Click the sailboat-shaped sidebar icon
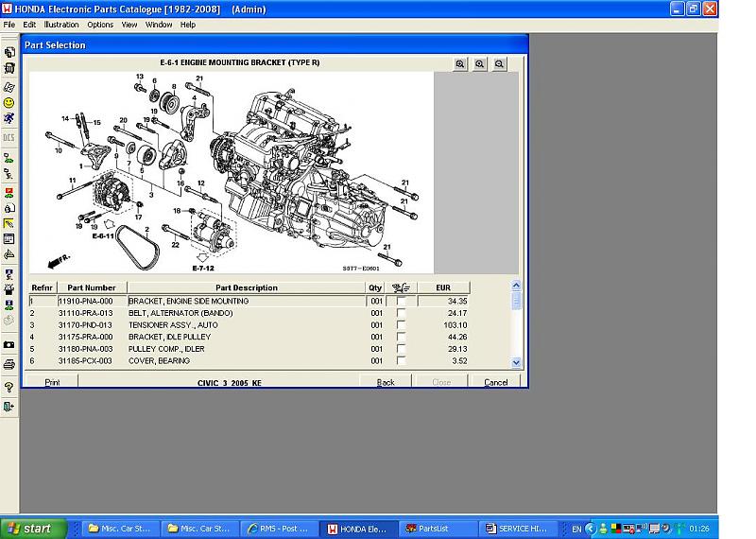This screenshot has width=756, height=539. tap(9, 254)
